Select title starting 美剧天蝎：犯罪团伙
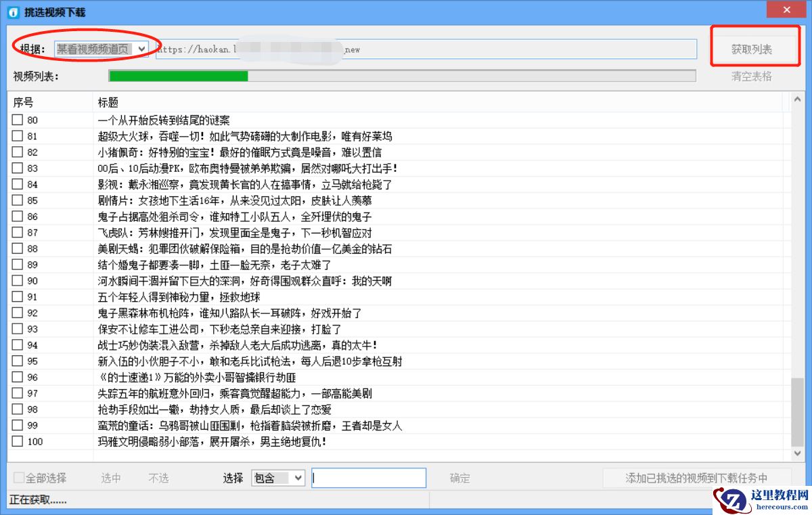Screen dimensions: 812x515 pos(244,249)
